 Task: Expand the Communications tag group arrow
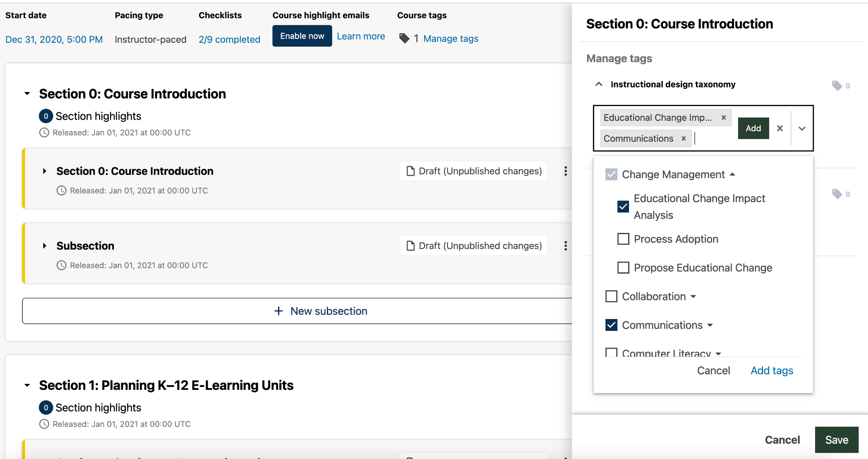tap(710, 325)
